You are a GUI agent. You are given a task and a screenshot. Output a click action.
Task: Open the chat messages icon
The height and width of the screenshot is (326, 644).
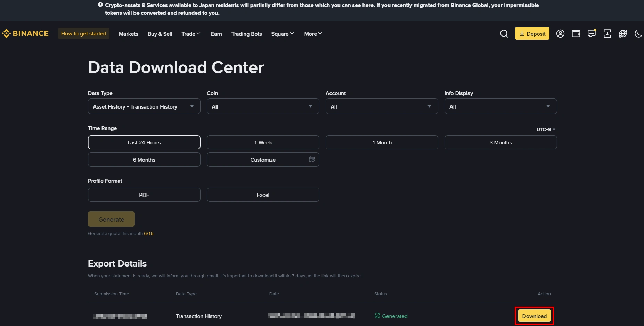tap(592, 33)
